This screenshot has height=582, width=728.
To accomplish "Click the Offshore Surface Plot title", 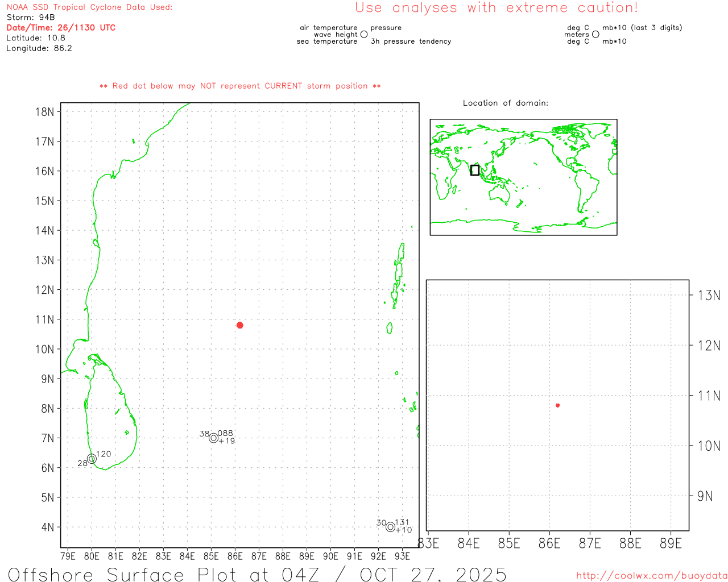I will pos(257,574).
